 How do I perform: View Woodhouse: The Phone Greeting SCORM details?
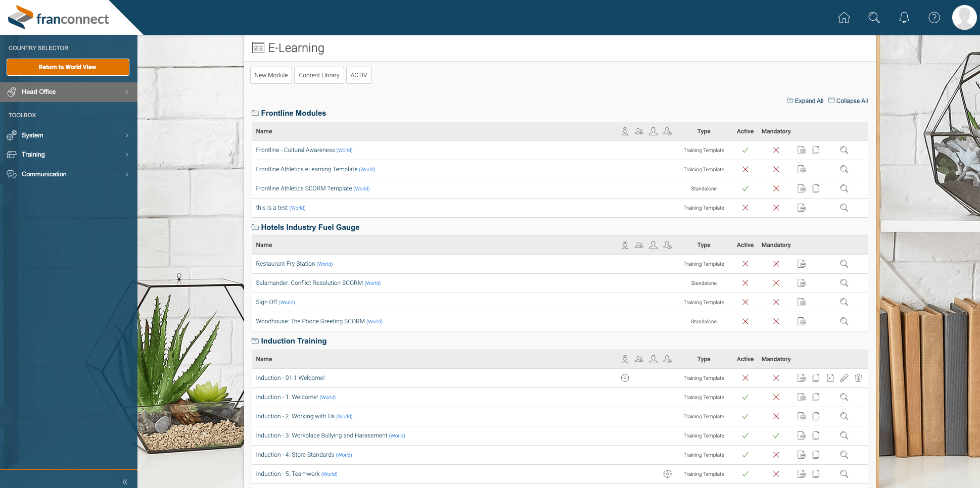tap(844, 321)
